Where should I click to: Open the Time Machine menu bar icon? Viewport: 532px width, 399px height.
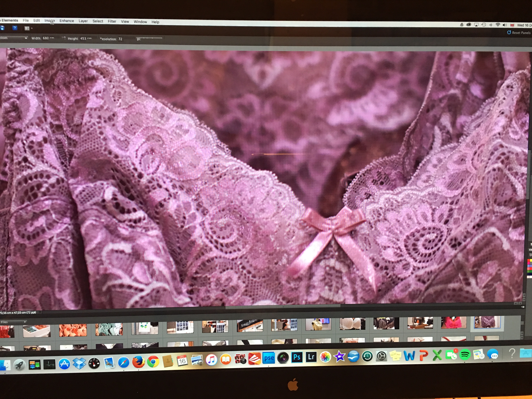point(484,25)
